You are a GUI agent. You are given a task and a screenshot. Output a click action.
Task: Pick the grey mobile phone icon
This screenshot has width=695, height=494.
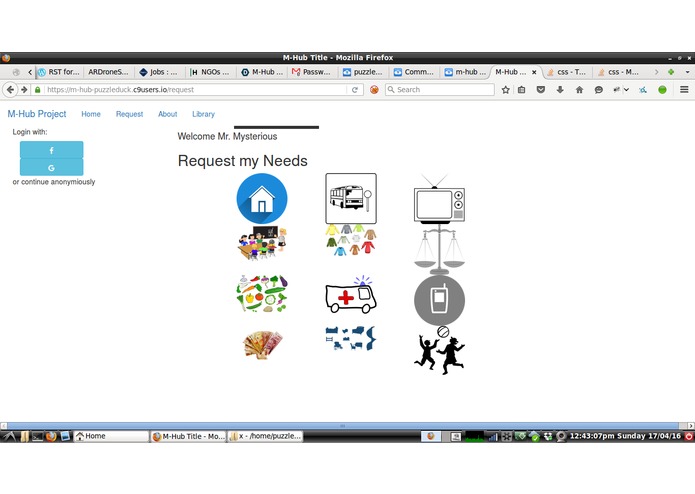click(439, 300)
